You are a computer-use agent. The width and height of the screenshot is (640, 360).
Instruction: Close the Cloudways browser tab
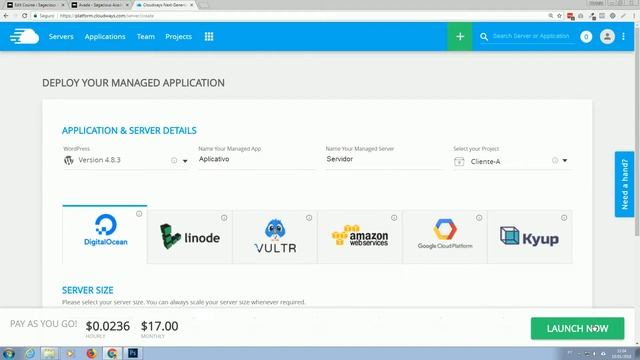click(x=191, y=5)
